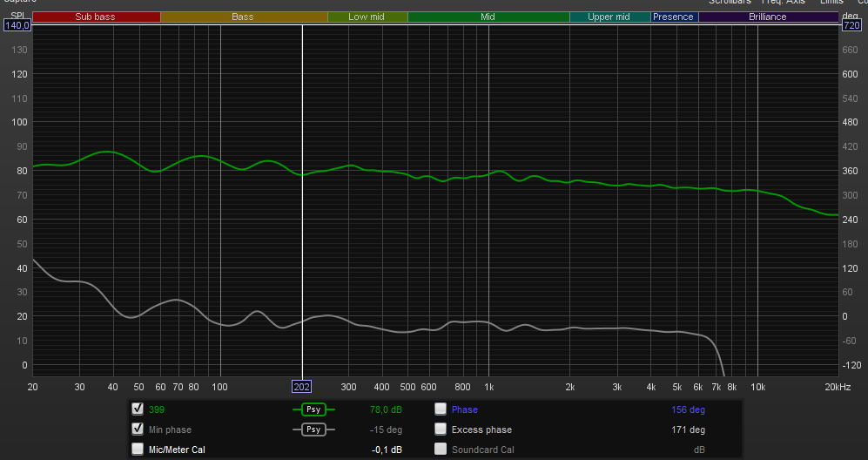The width and height of the screenshot is (868, 460).
Task: Select the Presence band label
Action: click(674, 17)
